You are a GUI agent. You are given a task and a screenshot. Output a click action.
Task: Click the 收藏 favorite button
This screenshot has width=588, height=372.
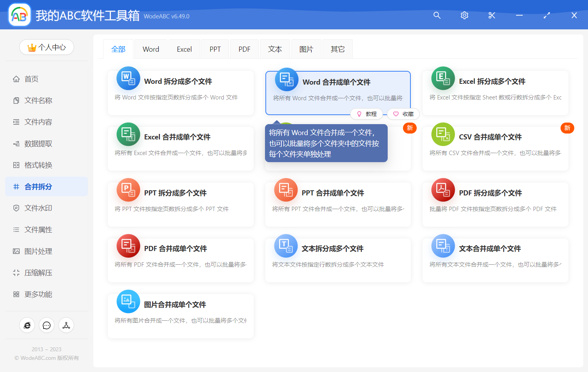click(404, 114)
